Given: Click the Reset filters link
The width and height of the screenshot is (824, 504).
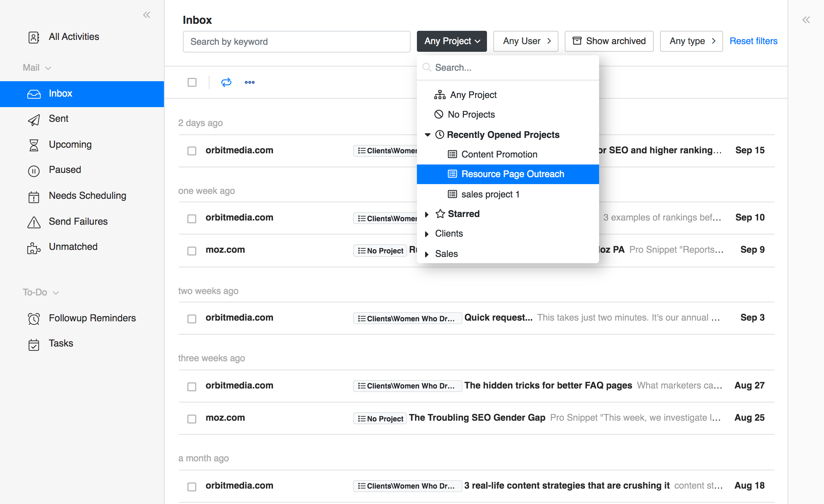Looking at the screenshot, I should tap(753, 41).
